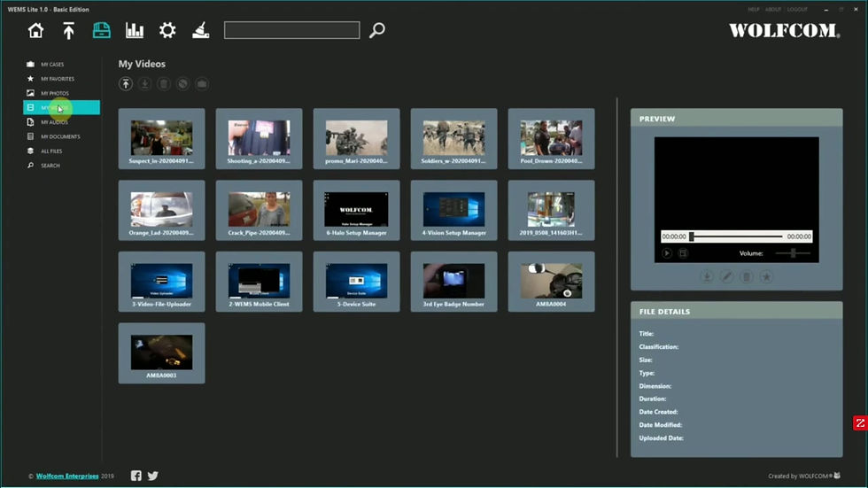Viewport: 868px width, 488px height.
Task: Click the red icon at right edge
Action: (860, 423)
